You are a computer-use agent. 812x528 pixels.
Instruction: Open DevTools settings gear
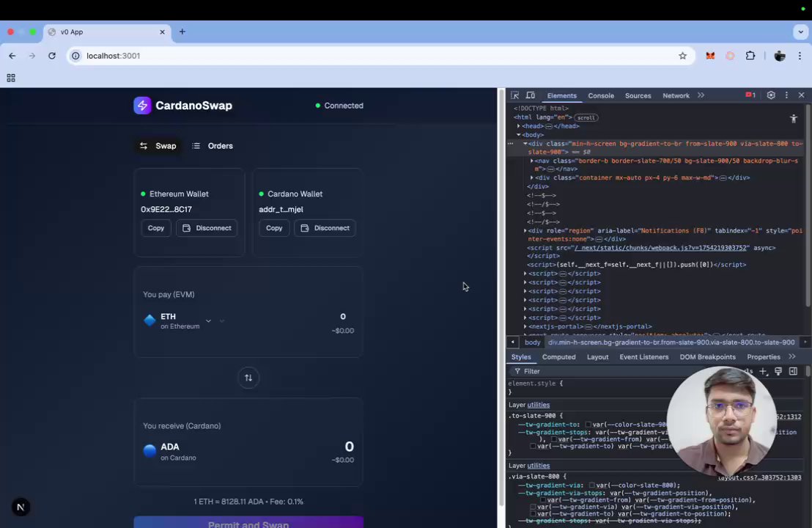(770, 95)
